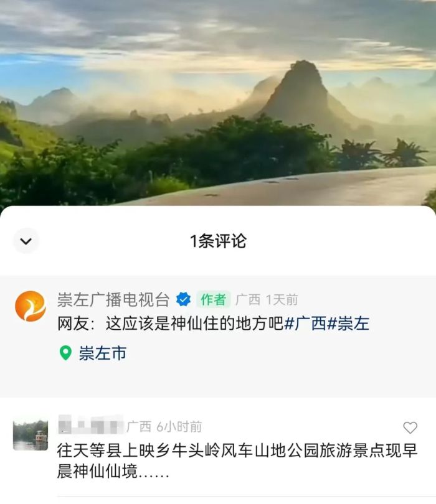The image size is (436, 504).
Task: Open the #崇左 hashtag
Action: pyautogui.click(x=348, y=324)
